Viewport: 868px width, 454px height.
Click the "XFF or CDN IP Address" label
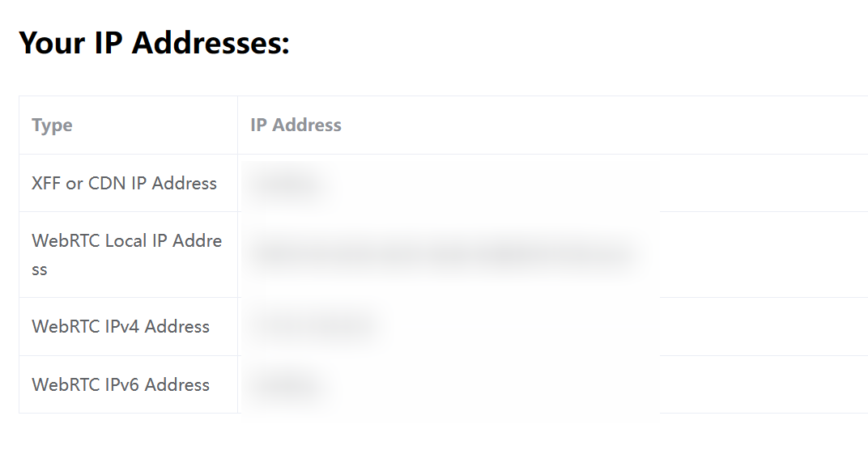(124, 183)
